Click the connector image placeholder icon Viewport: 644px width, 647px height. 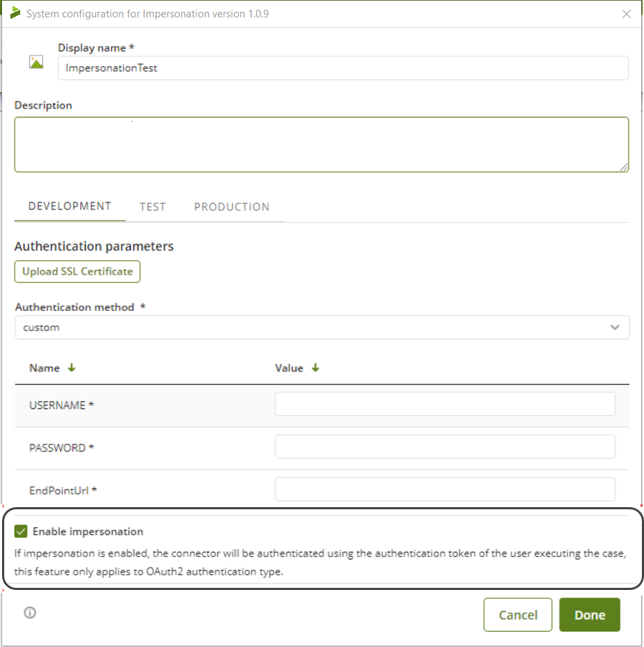click(x=36, y=61)
